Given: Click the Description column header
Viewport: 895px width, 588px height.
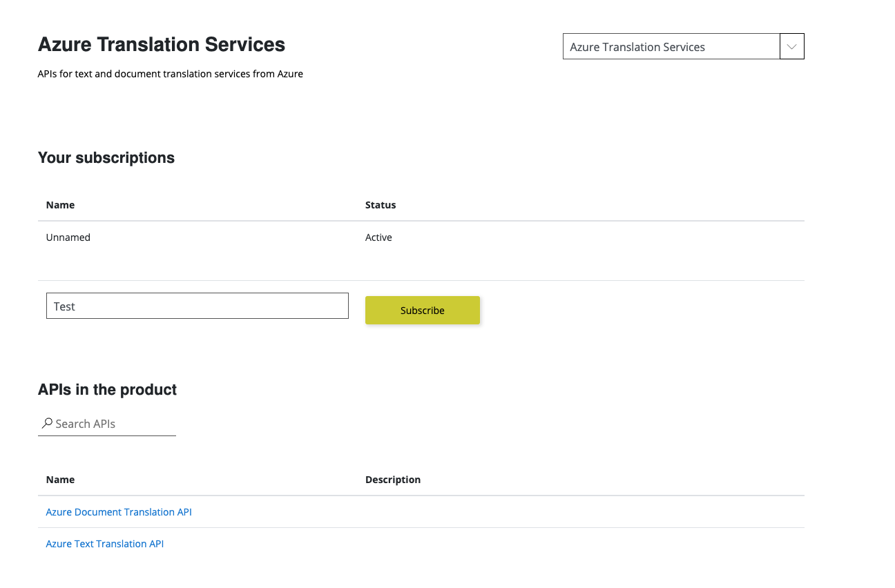Looking at the screenshot, I should (393, 480).
